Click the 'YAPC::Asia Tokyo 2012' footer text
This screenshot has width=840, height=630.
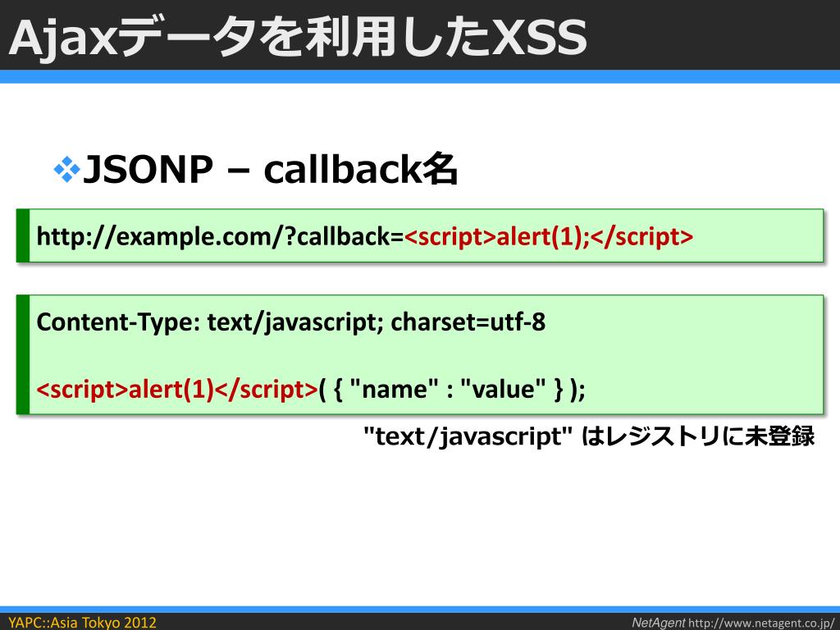point(83,623)
